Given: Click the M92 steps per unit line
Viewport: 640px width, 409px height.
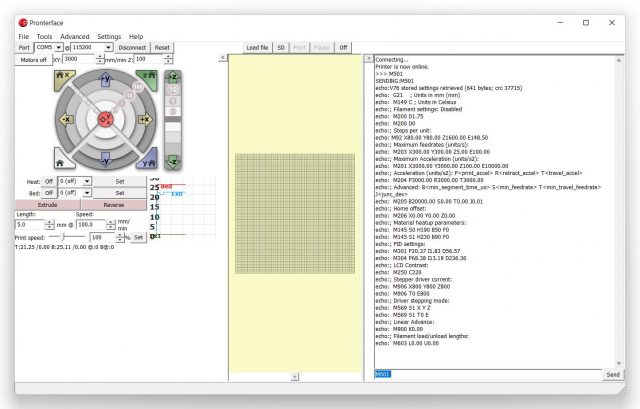Looking at the screenshot, I should [x=432, y=138].
